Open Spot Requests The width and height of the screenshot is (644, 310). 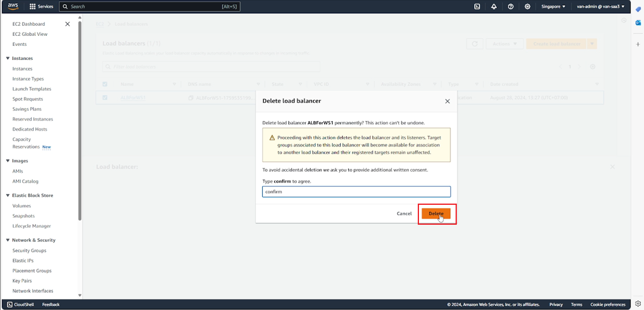(x=27, y=99)
